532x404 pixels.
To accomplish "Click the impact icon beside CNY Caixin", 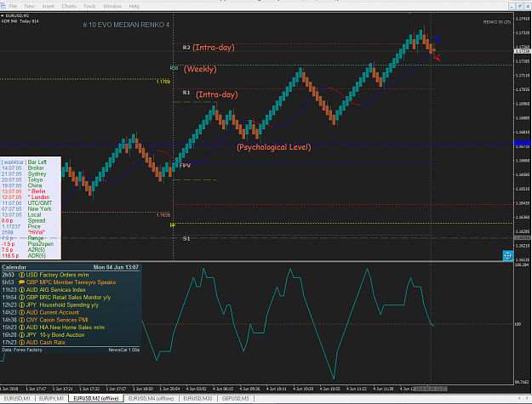I will click(21, 320).
